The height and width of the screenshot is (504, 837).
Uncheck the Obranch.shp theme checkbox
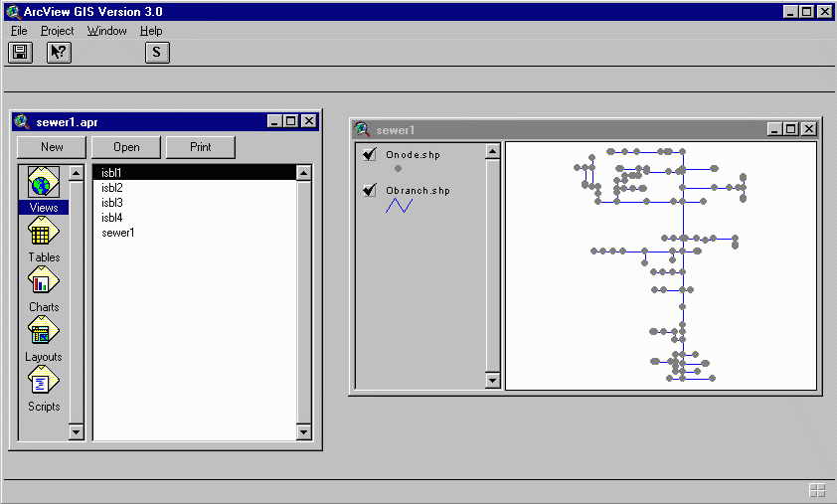point(370,190)
